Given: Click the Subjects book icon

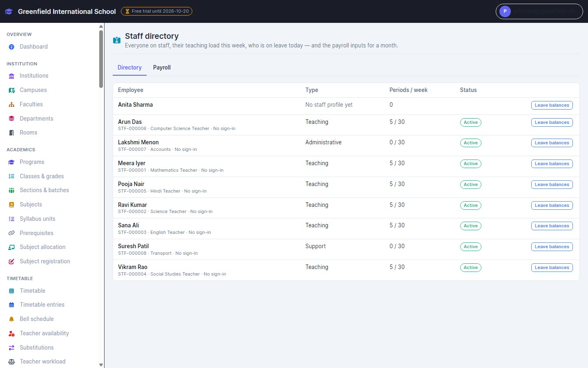Looking at the screenshot, I should tap(11, 205).
